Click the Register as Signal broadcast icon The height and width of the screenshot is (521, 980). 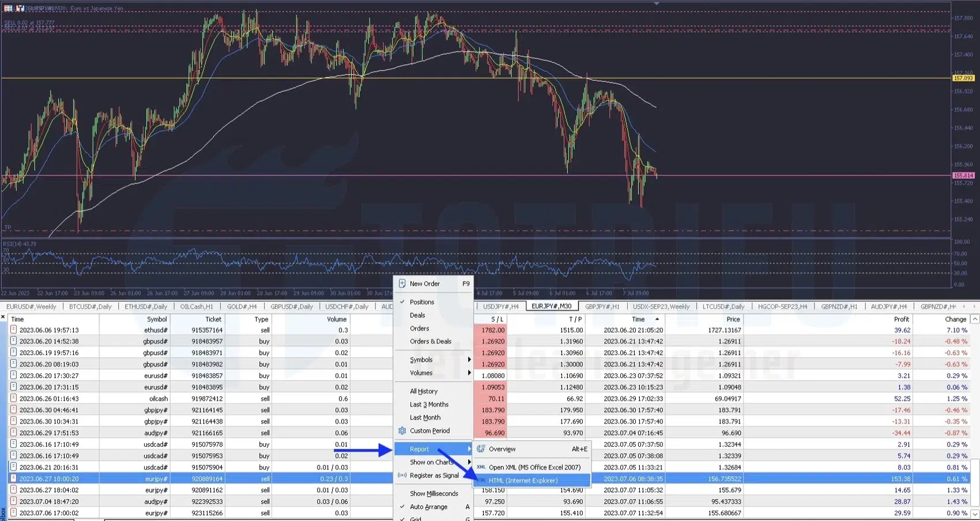click(402, 475)
